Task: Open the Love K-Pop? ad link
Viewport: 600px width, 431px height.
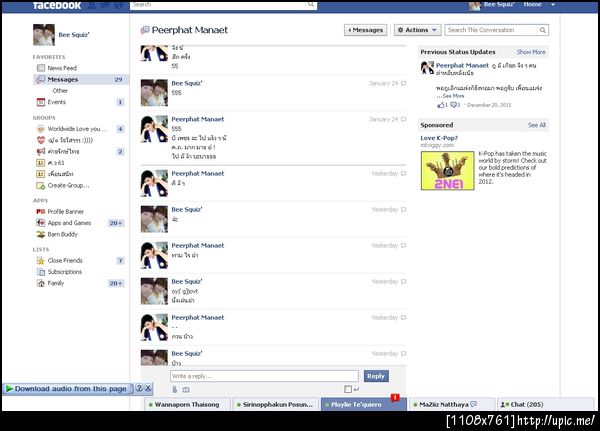Action: (x=439, y=138)
